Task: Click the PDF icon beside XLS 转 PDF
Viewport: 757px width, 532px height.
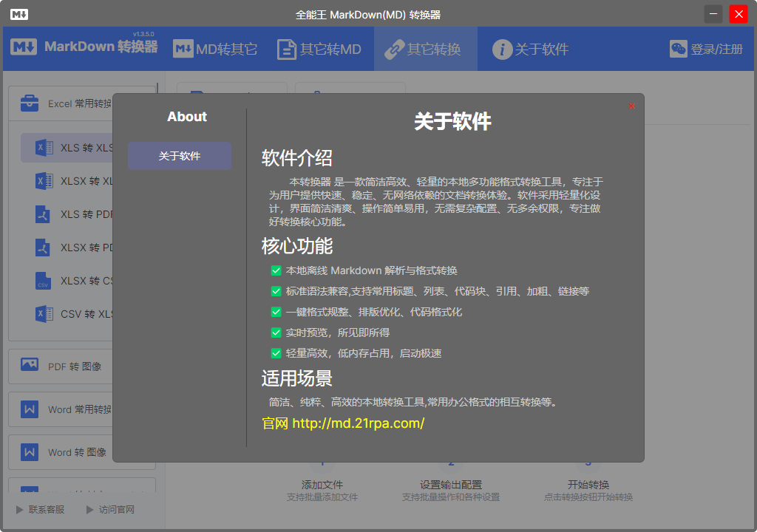Action: 43,214
